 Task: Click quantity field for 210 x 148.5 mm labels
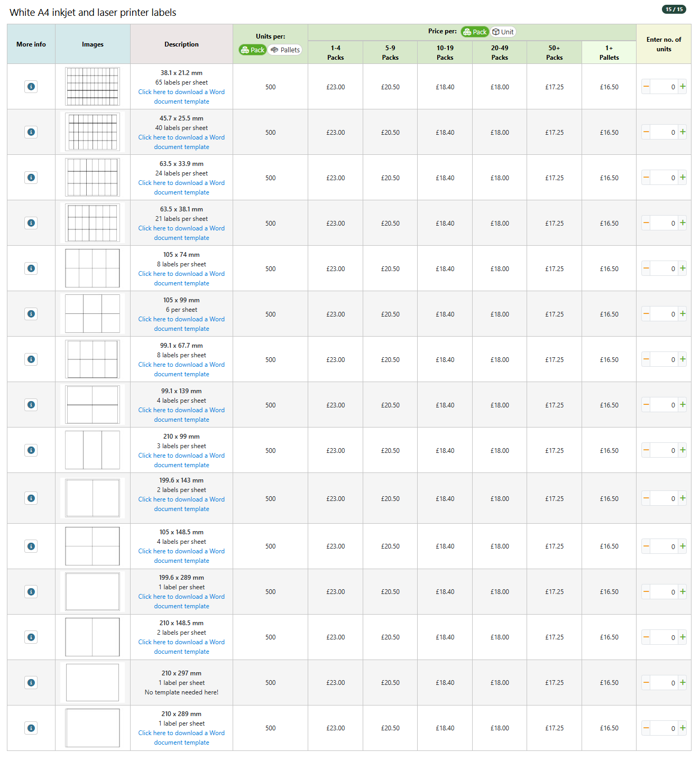coord(664,637)
